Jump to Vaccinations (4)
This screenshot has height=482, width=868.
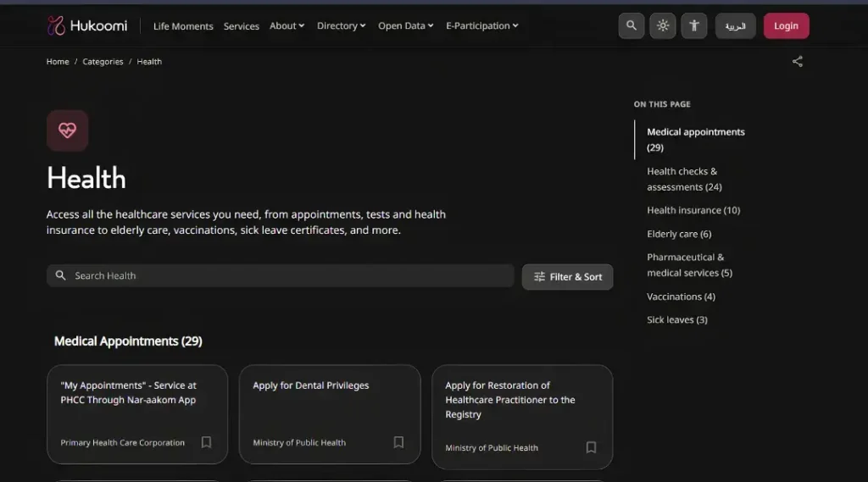681,296
